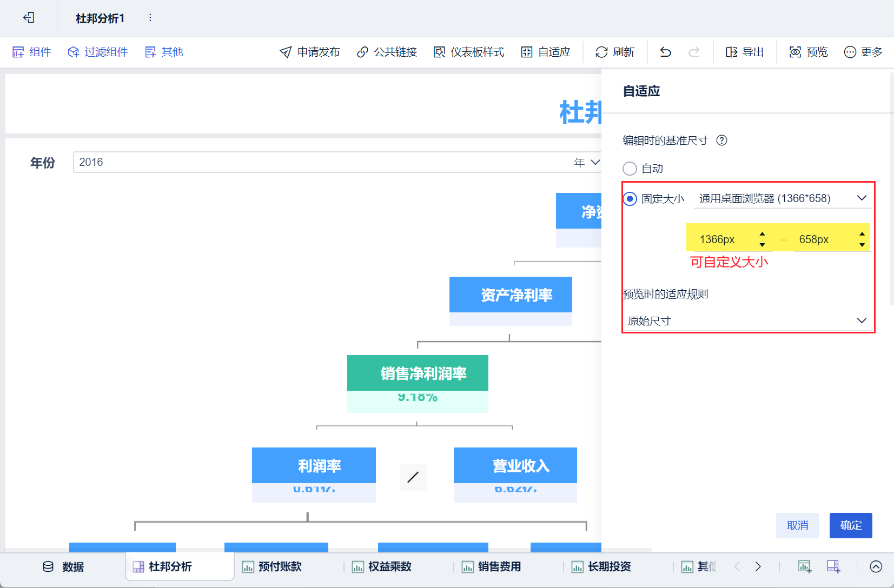Switch to the 销售费用 tab
The width and height of the screenshot is (894, 588).
click(491, 566)
